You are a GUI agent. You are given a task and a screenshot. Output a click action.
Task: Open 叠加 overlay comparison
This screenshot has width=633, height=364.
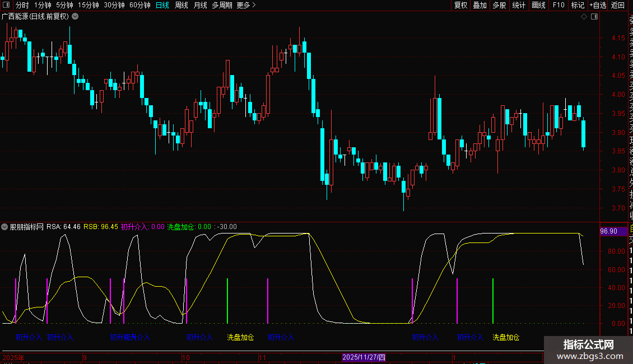[x=480, y=6]
